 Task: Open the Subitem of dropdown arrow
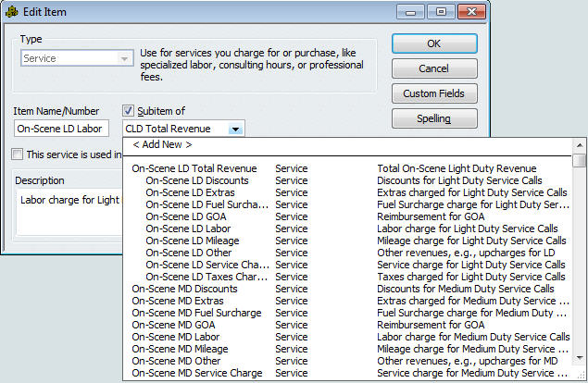236,130
